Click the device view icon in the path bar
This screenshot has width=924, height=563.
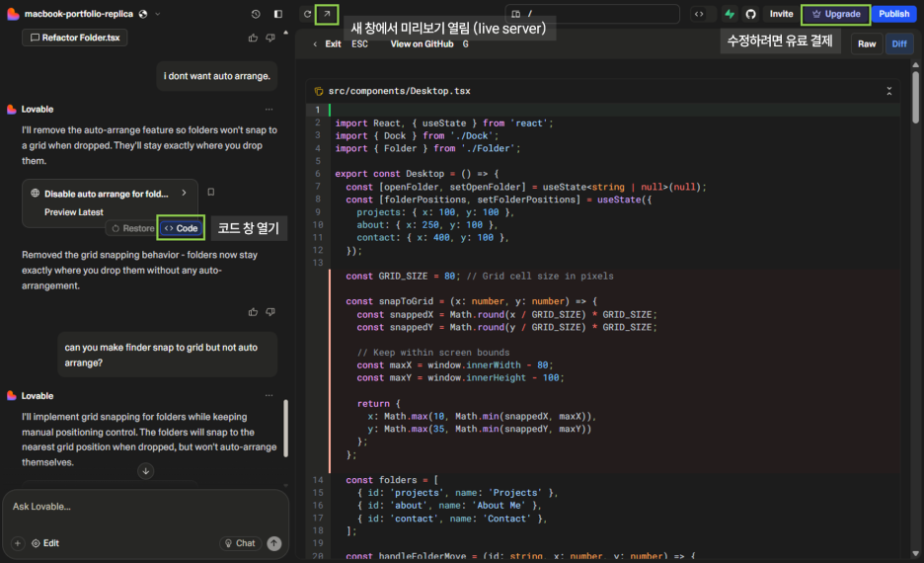pos(515,14)
